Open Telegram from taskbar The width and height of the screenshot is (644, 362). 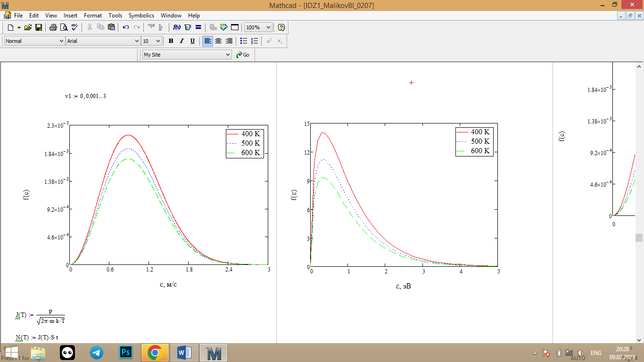point(97,353)
